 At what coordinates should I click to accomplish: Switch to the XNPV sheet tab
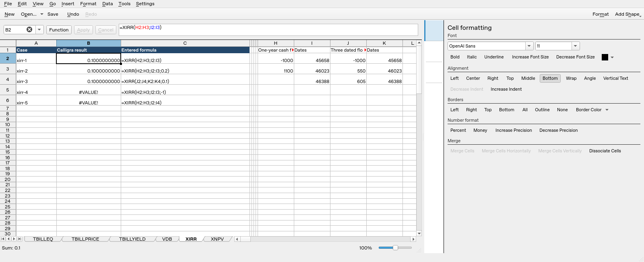click(217, 239)
